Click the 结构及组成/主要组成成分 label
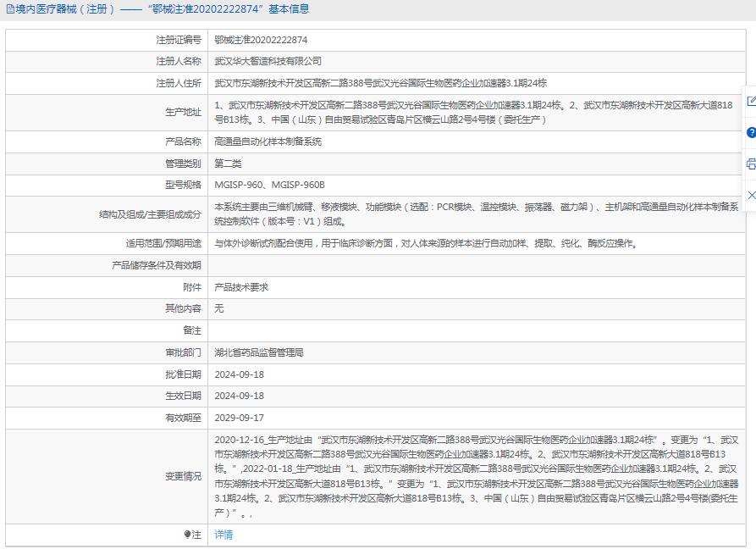The image size is (756, 549). tap(150, 214)
